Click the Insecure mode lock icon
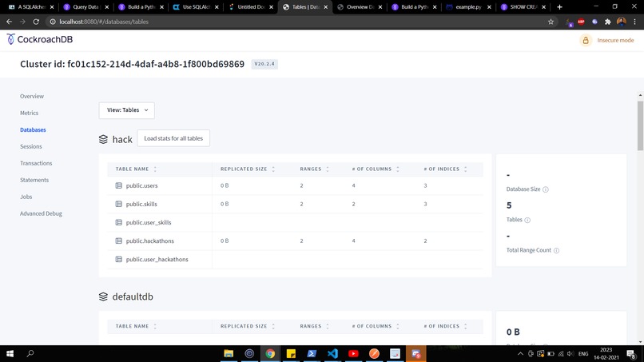Viewport: 644px width, 362px height. pos(586,40)
